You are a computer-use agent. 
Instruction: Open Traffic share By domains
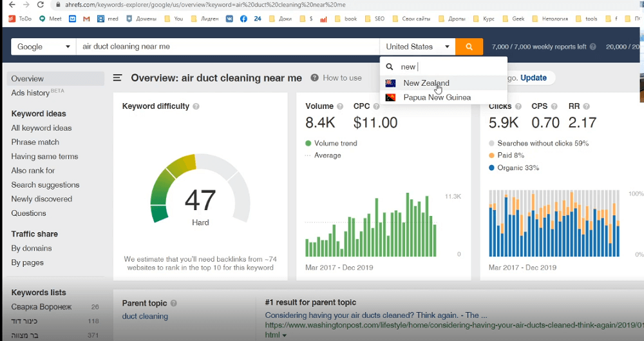(32, 248)
